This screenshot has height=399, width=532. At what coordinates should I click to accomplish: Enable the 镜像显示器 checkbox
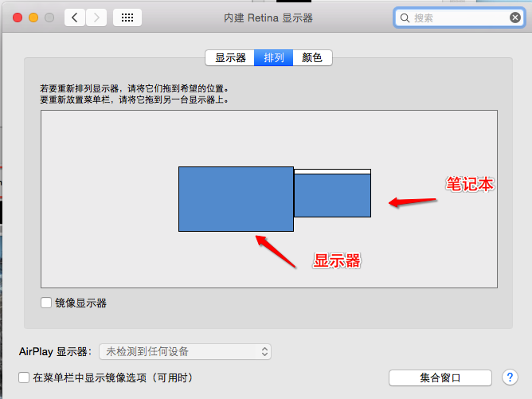click(46, 303)
